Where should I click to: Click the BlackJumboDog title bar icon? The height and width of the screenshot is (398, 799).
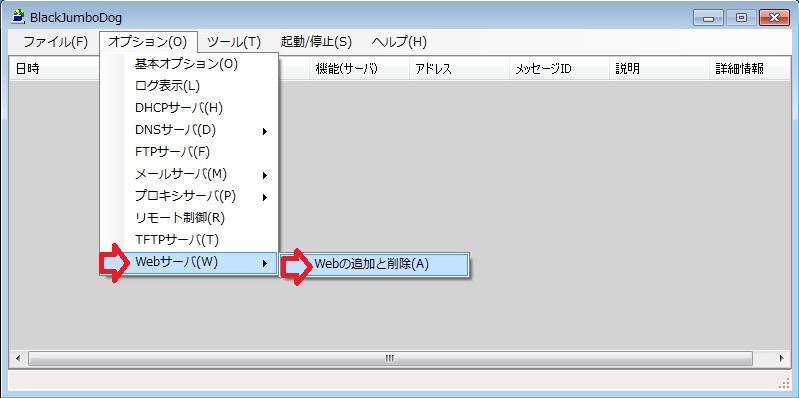(18, 17)
